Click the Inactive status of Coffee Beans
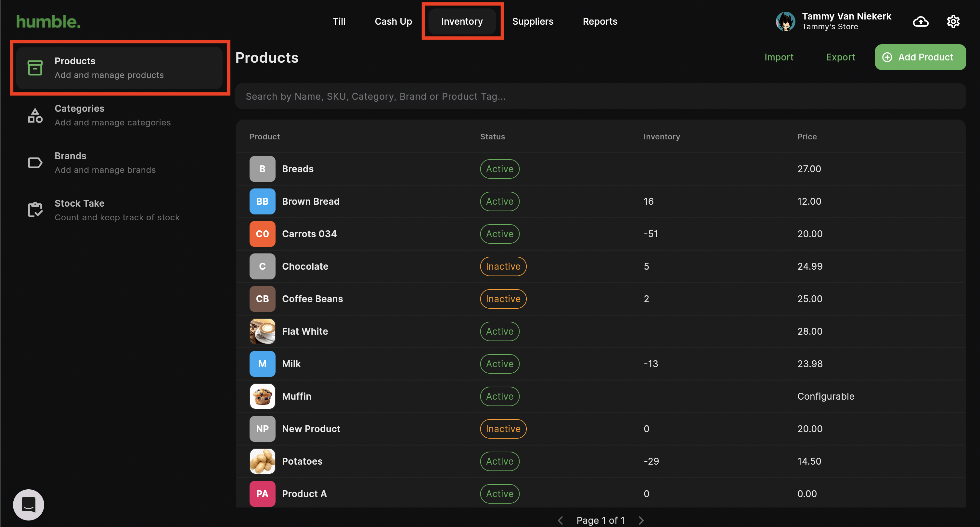This screenshot has height=527, width=980. (x=503, y=299)
